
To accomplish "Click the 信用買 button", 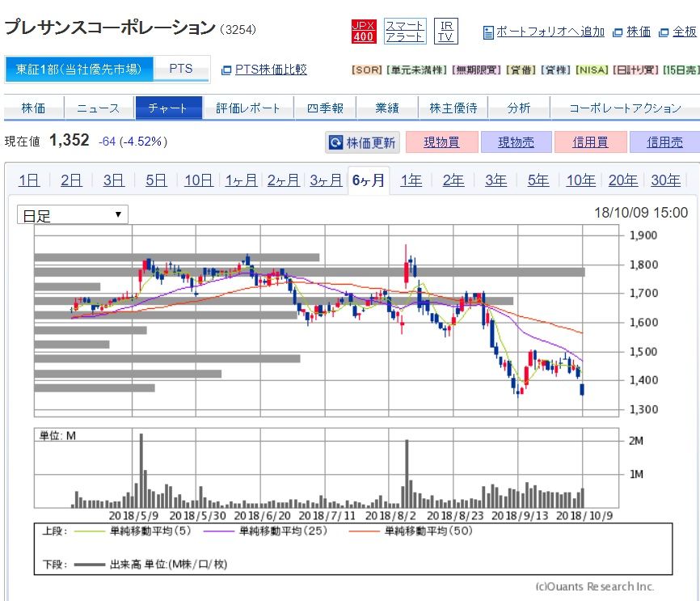I will [x=590, y=142].
